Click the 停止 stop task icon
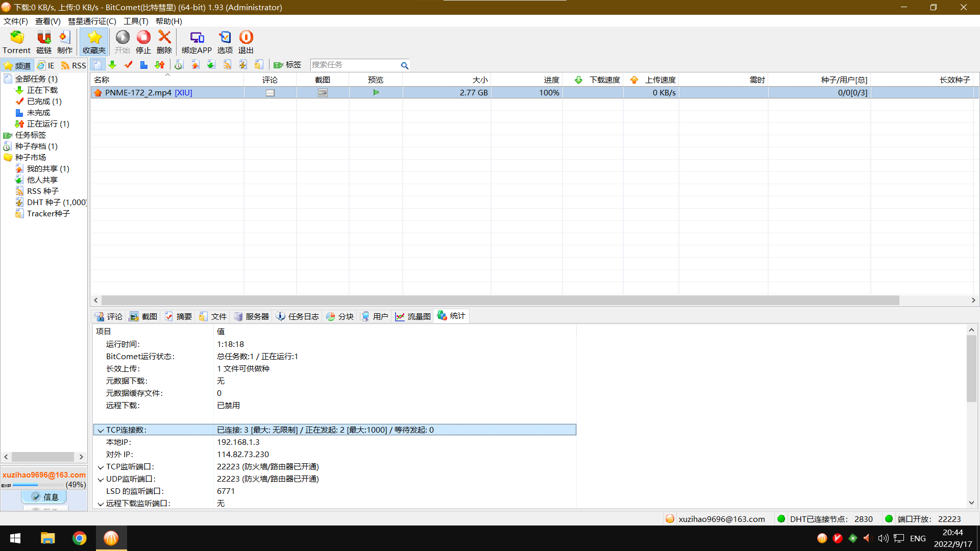The height and width of the screenshot is (551, 980). 143,42
